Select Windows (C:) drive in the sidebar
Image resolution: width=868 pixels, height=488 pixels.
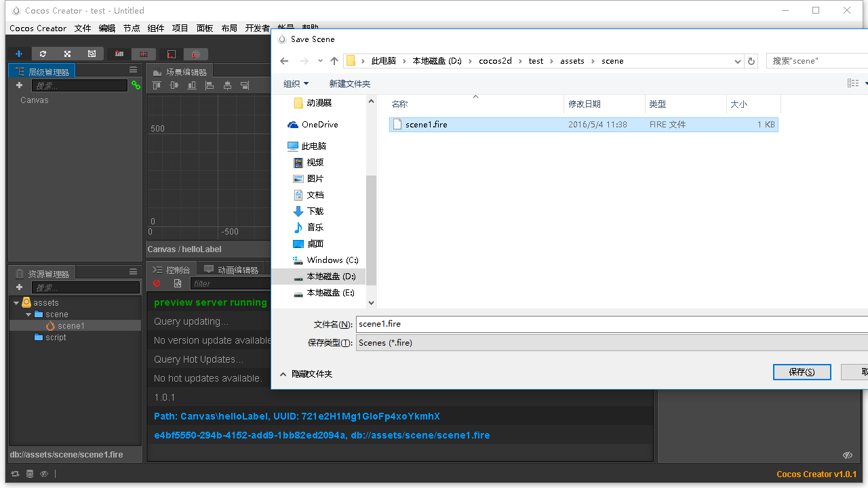click(x=326, y=260)
